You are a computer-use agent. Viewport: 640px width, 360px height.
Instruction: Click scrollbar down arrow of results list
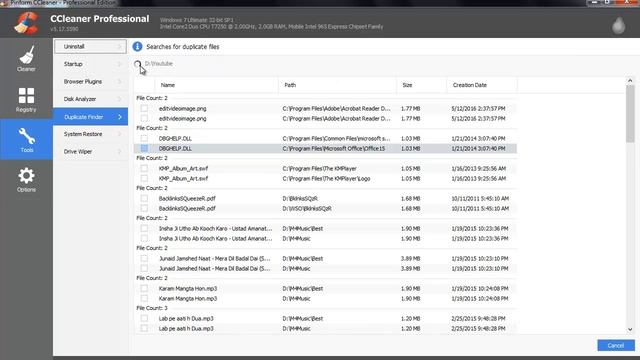pos(630,329)
